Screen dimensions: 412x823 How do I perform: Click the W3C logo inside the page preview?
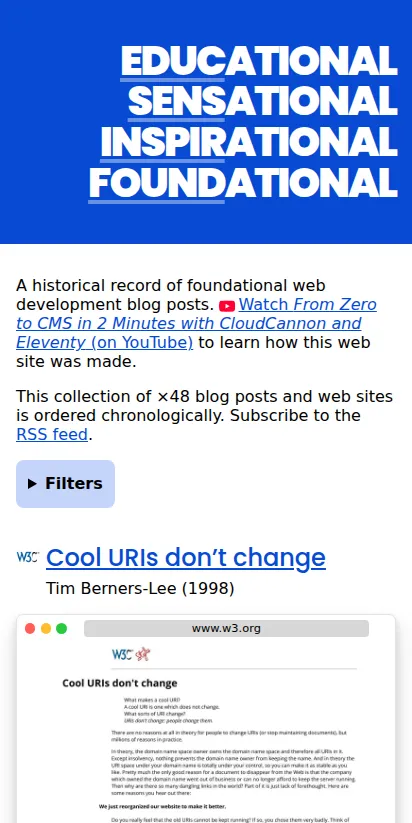[123, 655]
